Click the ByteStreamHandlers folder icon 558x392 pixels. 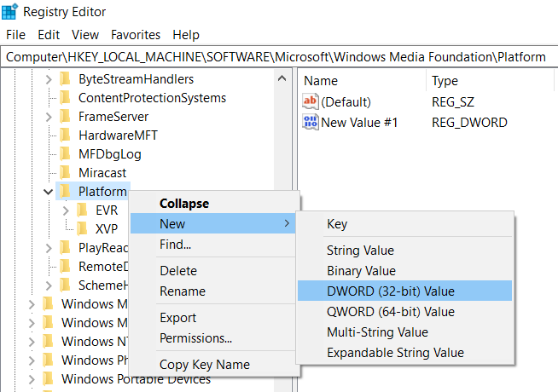click(64, 78)
